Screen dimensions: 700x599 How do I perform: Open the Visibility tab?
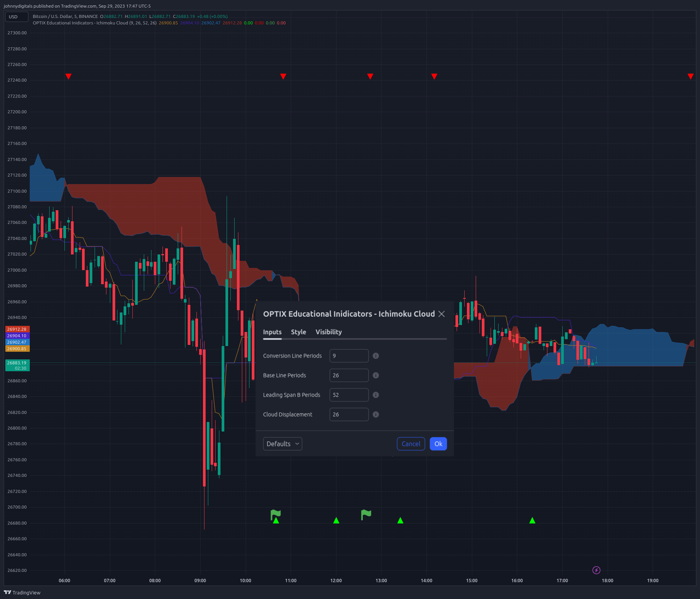328,332
